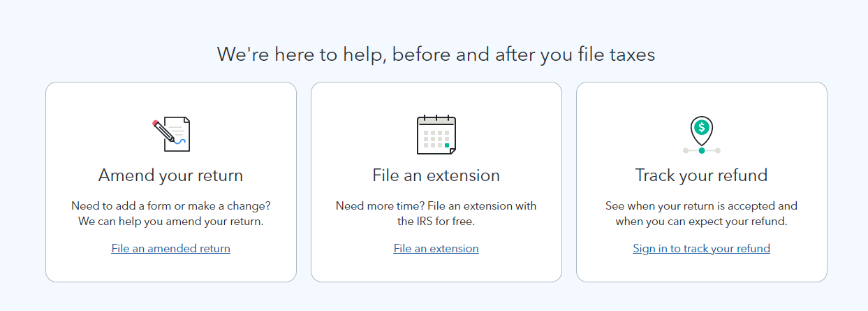Click 'See when your return is accepted' text
The height and width of the screenshot is (311, 868).
pos(701,206)
